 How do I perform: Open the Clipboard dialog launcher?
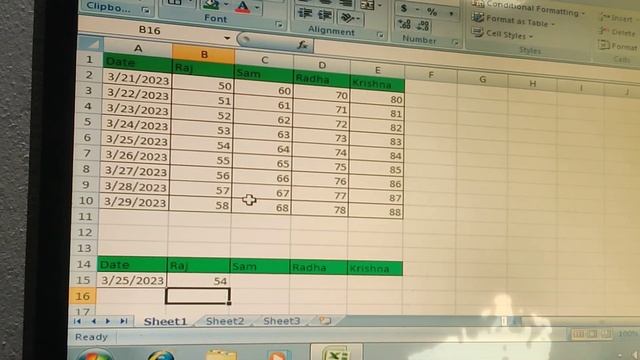pyautogui.click(x=145, y=10)
